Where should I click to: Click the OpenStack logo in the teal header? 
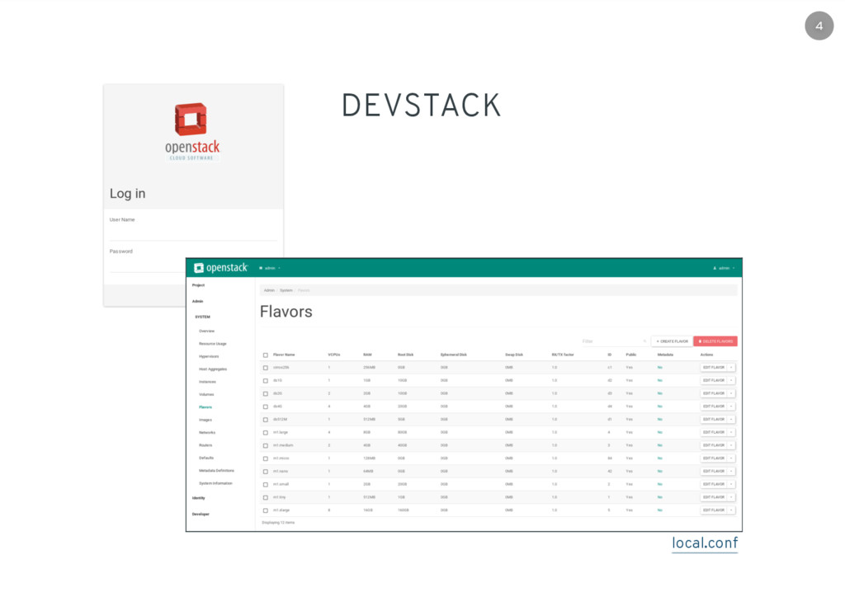220,268
